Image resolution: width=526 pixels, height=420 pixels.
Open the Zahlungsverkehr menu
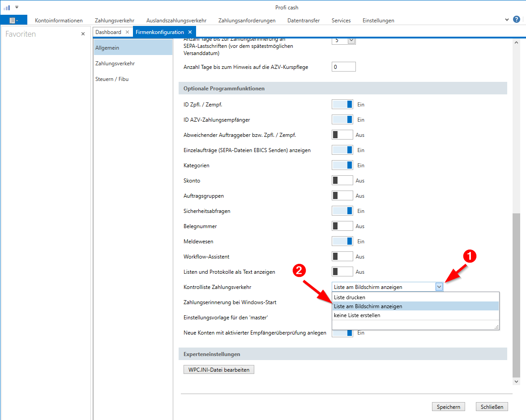(x=114, y=21)
